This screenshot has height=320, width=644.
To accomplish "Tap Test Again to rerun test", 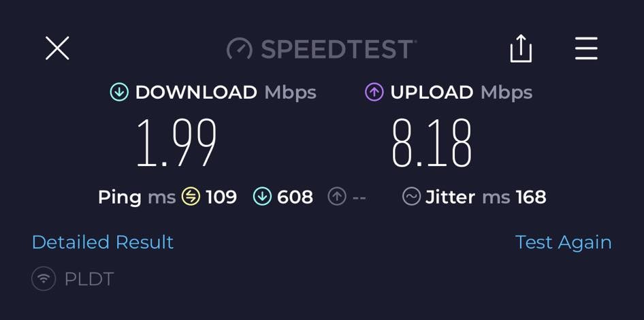I will click(564, 243).
